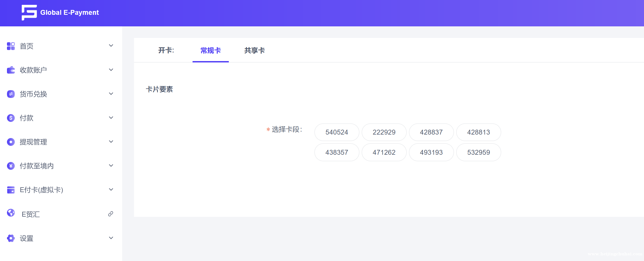This screenshot has width=644, height=261.
Task: Click the Global E-Payment logo icon
Action: tap(29, 12)
